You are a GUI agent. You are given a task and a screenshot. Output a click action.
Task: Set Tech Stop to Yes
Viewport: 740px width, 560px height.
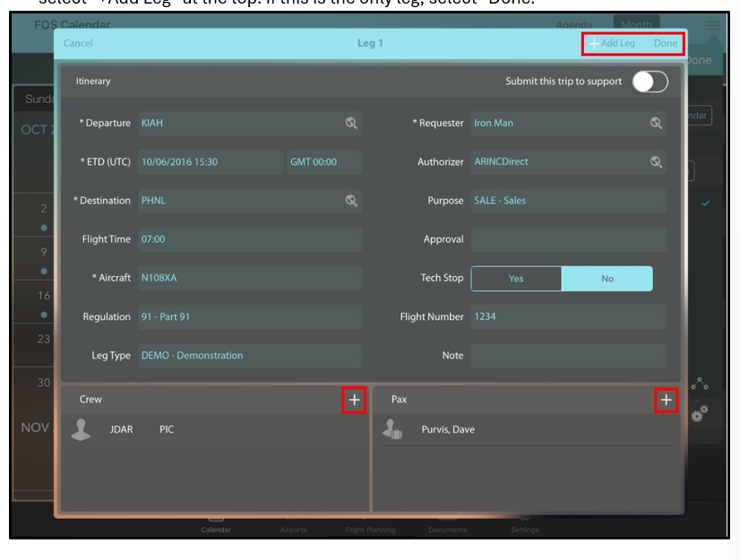[516, 279]
